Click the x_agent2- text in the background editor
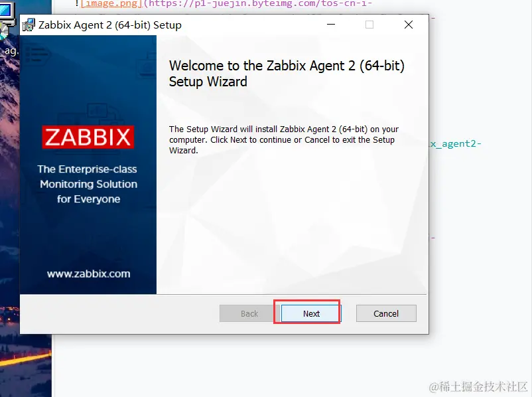The image size is (532, 397). click(x=455, y=143)
